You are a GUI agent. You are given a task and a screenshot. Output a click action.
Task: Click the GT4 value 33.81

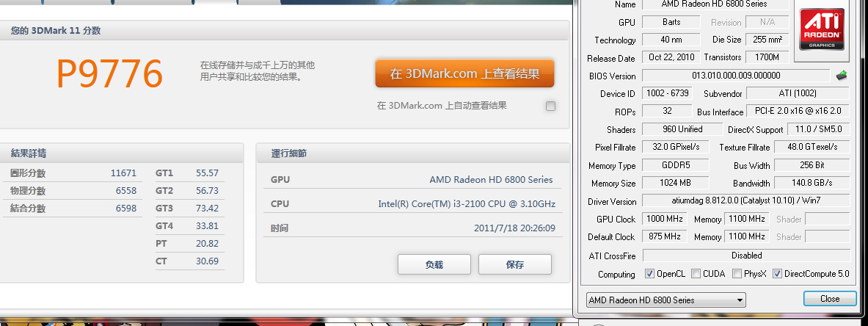(x=207, y=225)
